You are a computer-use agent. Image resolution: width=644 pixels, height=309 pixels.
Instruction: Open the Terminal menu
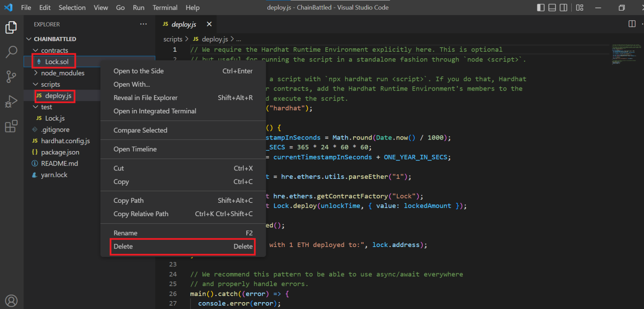(165, 8)
